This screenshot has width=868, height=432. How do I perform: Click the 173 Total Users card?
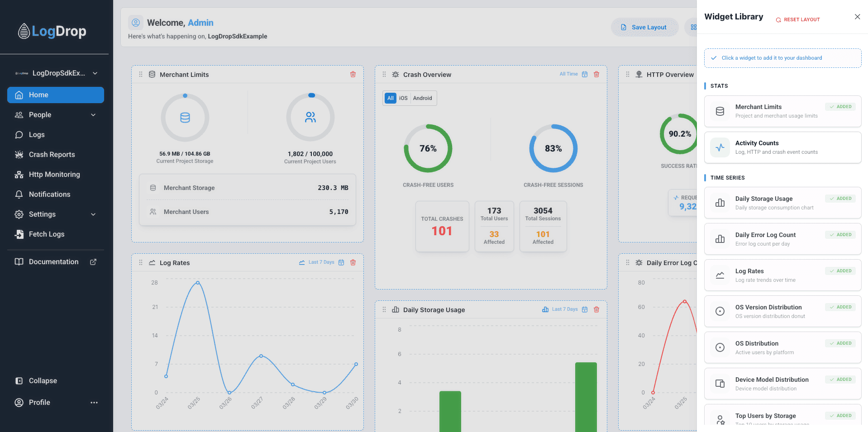click(494, 226)
